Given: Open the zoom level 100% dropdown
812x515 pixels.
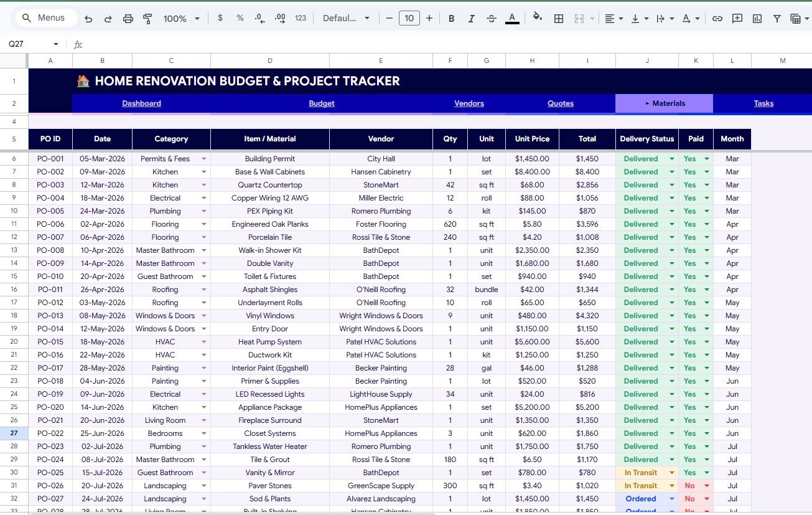Looking at the screenshot, I should pos(181,19).
